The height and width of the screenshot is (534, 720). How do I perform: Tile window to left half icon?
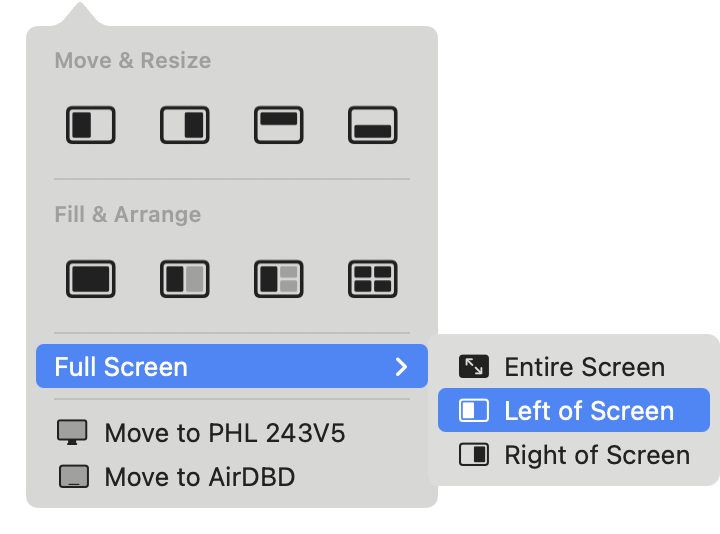point(90,125)
